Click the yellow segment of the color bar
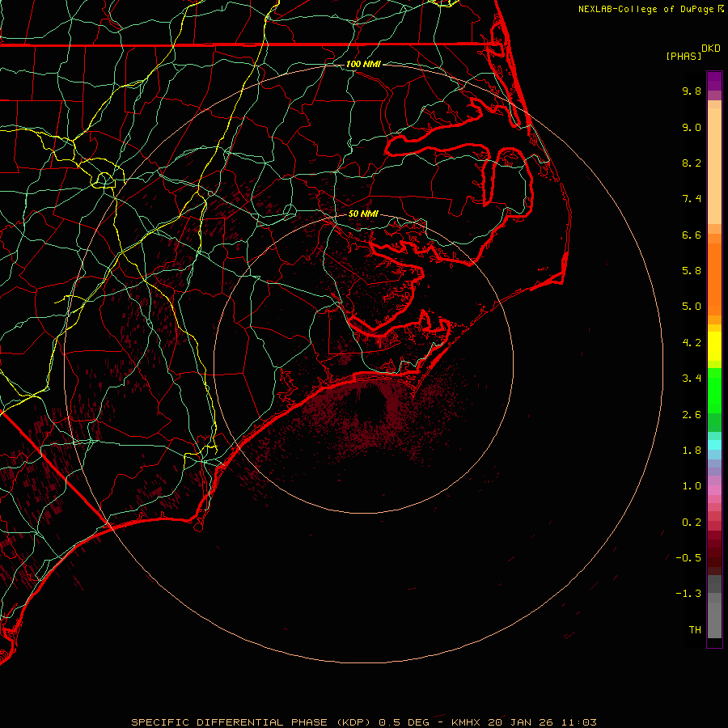Screen dimensions: 728x728 click(714, 346)
